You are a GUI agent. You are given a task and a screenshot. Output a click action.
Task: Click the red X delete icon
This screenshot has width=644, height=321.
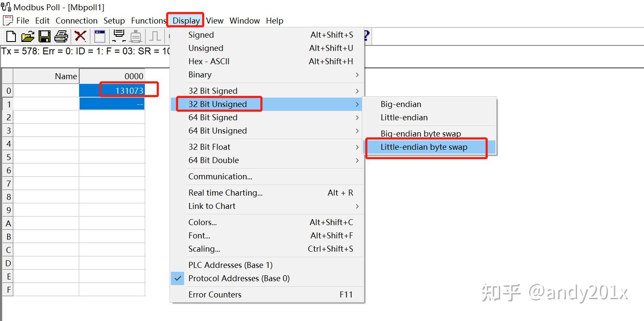click(x=80, y=36)
